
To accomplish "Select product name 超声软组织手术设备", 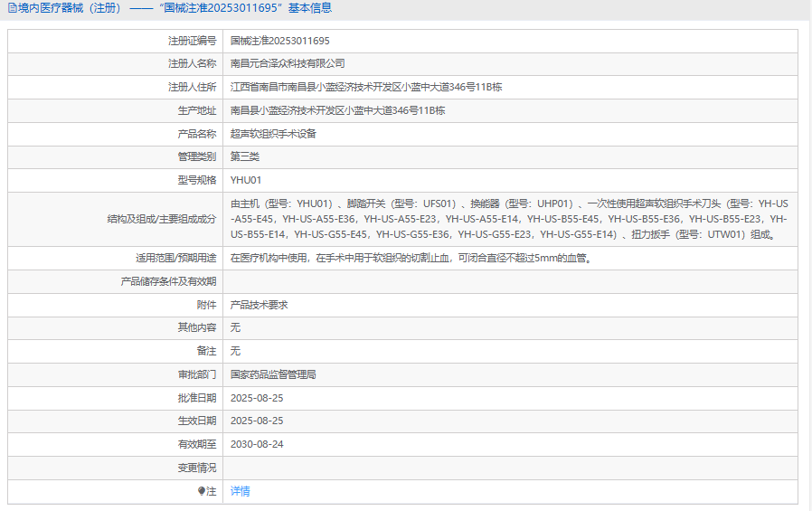I will (x=273, y=134).
